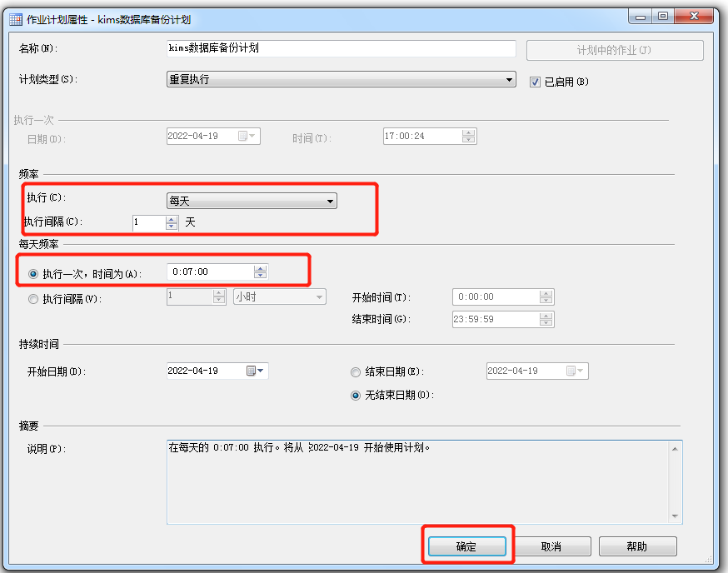The height and width of the screenshot is (573, 728).
Task: Increase the 执行间隔 days value
Action: (172, 219)
